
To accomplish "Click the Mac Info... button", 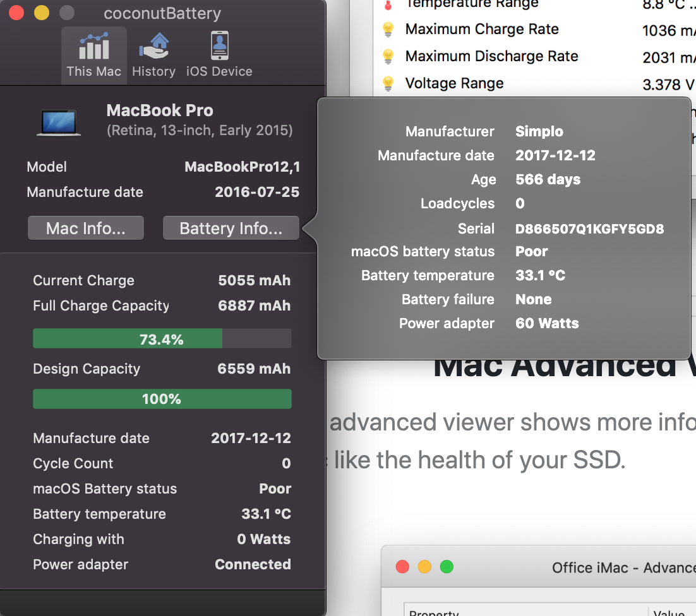I will coord(85,228).
